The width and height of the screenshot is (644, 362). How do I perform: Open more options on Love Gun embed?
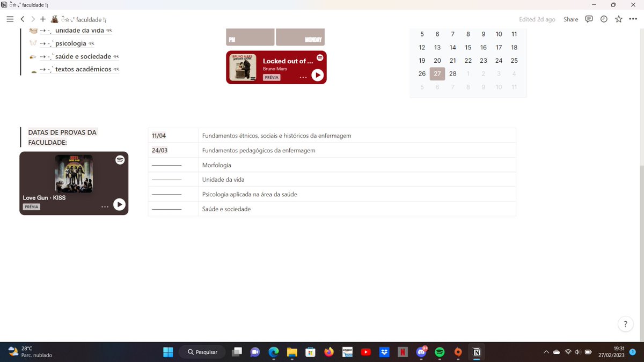click(105, 206)
